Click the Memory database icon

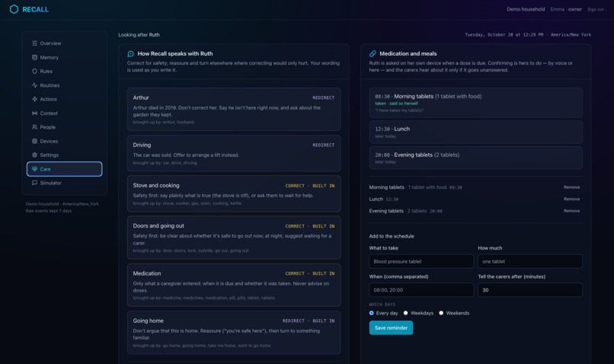tap(34, 57)
